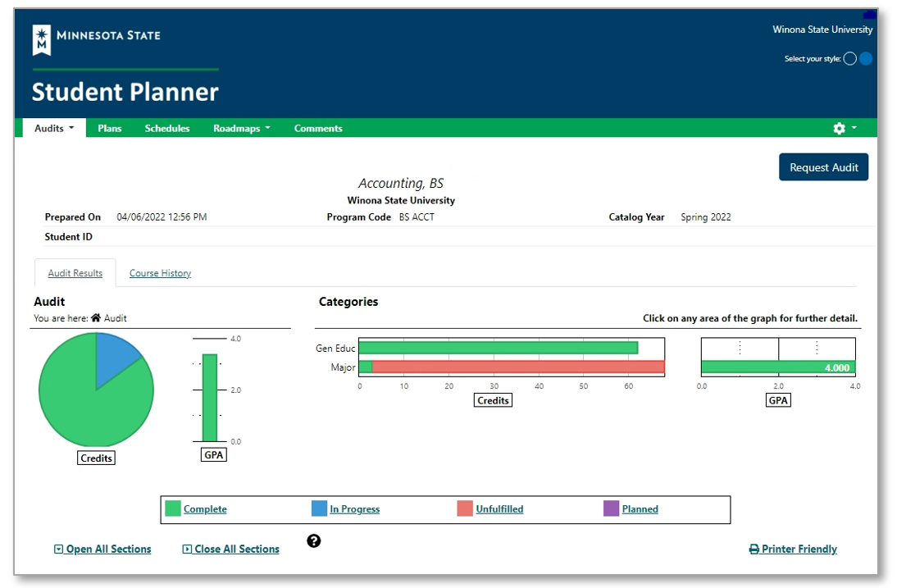The image size is (897, 588).
Task: Click the Credits label under pie chart
Action: click(96, 458)
